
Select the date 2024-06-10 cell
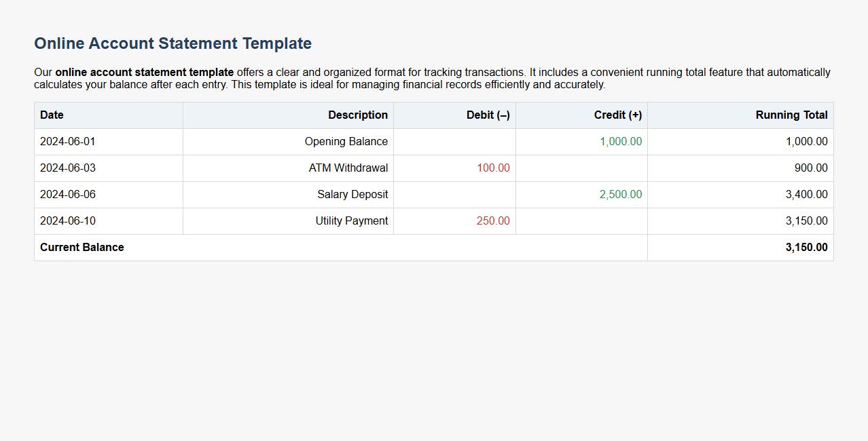click(x=67, y=220)
